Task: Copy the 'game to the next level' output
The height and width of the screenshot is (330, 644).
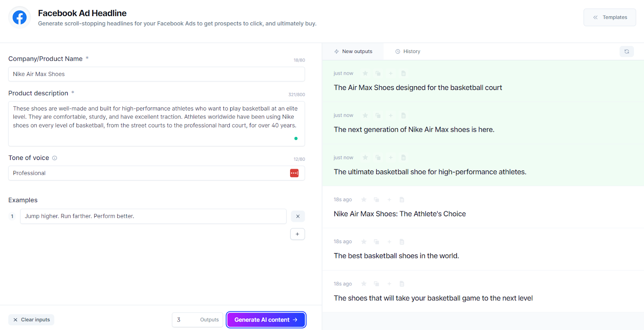Action: tap(376, 284)
